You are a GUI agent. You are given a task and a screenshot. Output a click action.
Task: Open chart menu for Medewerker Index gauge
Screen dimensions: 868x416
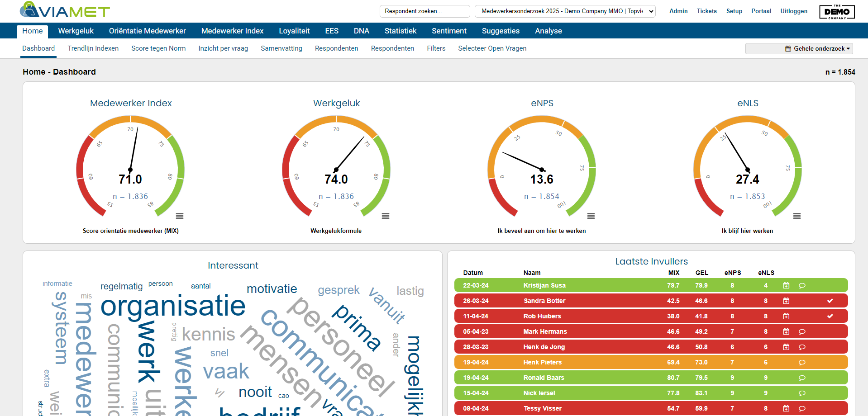180,216
